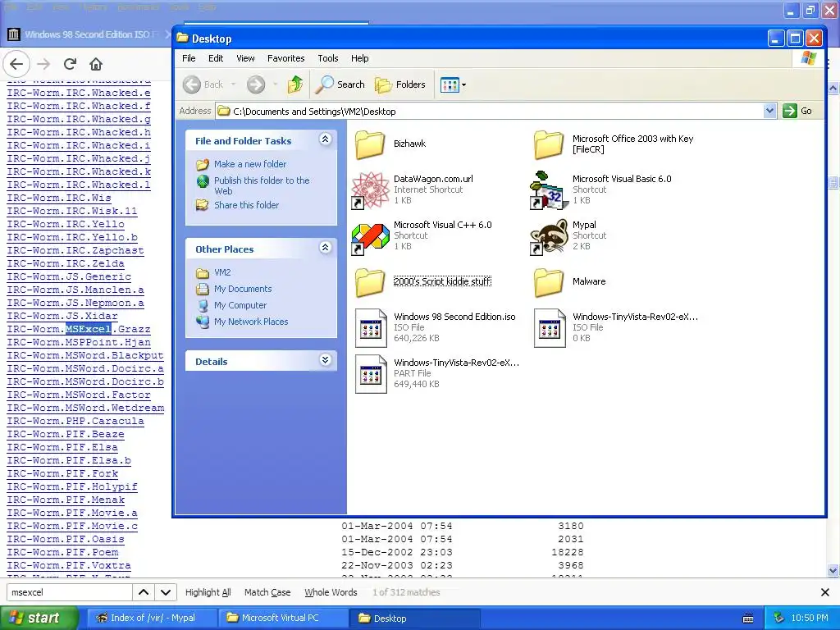Select Windows 98 Second Edition.iso file icon
840x630 pixels.
[x=371, y=328]
